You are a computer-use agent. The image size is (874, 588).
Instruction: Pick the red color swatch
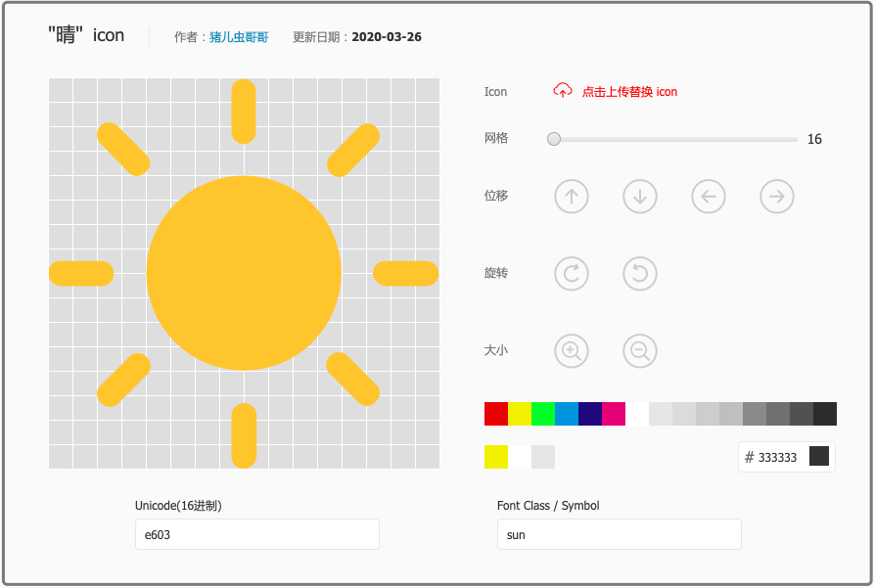coord(496,414)
